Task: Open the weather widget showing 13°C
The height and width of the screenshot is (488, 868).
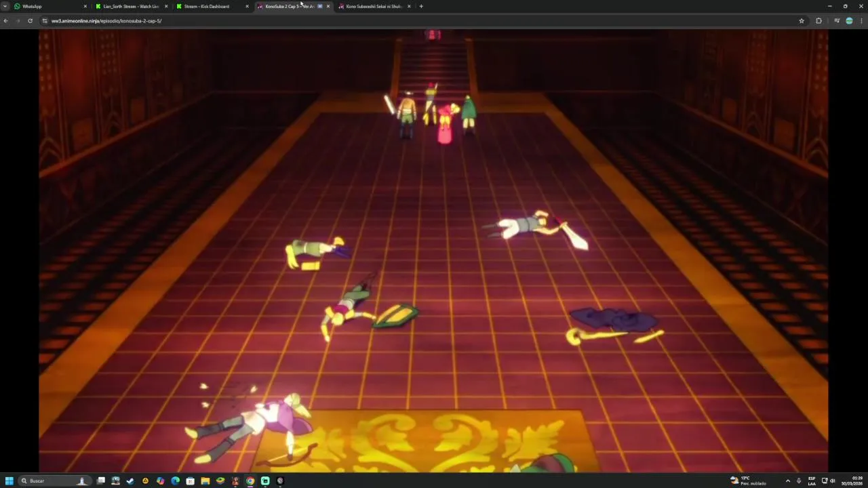Action: 749,481
